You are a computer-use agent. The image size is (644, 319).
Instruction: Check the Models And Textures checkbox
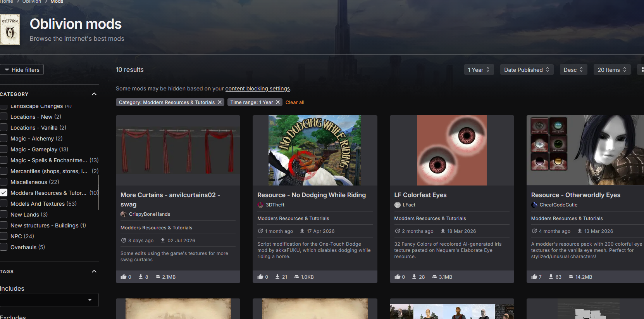(x=4, y=203)
